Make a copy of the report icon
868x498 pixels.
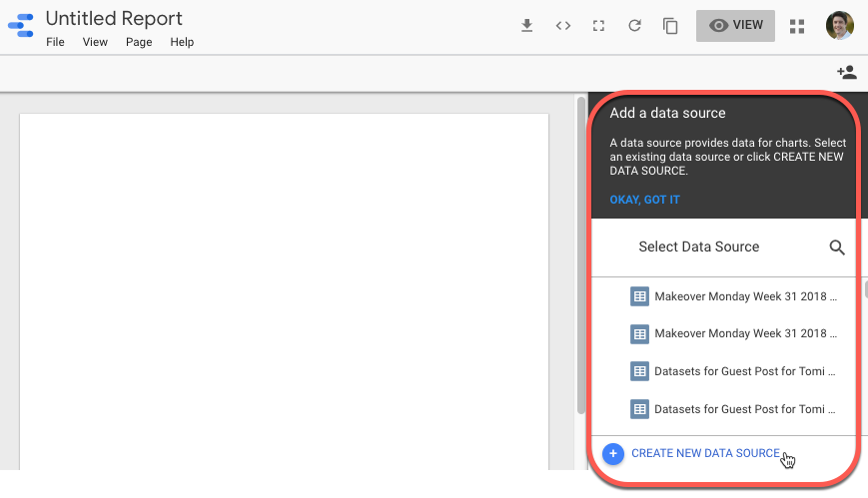[670, 26]
